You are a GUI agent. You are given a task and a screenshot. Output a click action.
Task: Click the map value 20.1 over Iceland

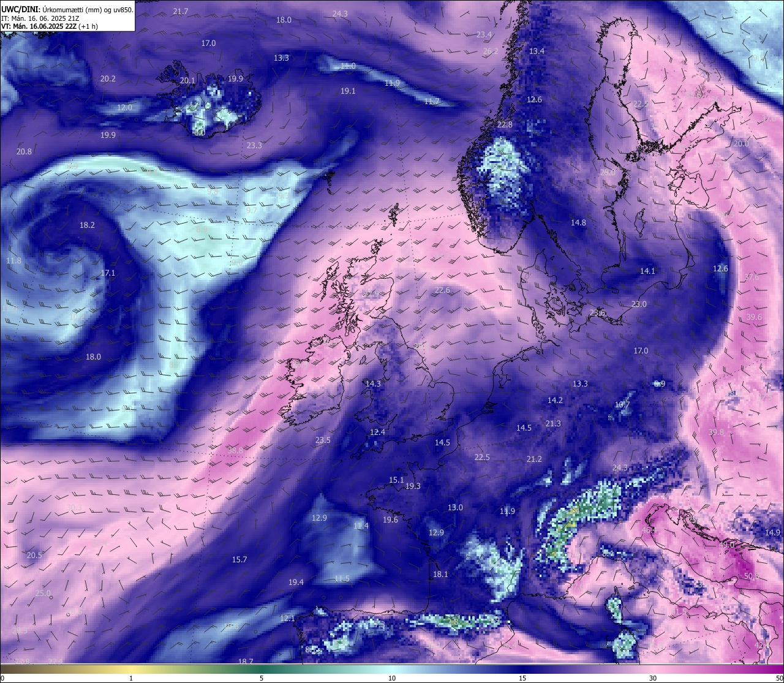coord(187,80)
